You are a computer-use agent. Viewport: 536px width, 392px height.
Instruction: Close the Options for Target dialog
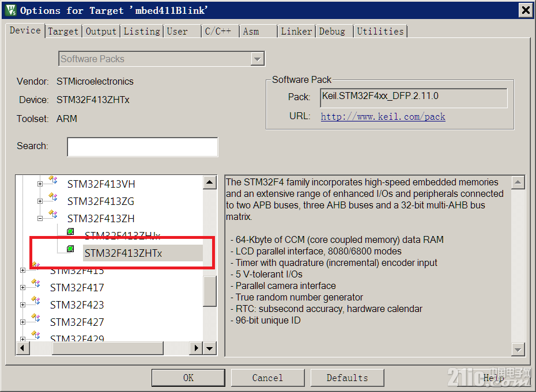pyautogui.click(x=526, y=10)
